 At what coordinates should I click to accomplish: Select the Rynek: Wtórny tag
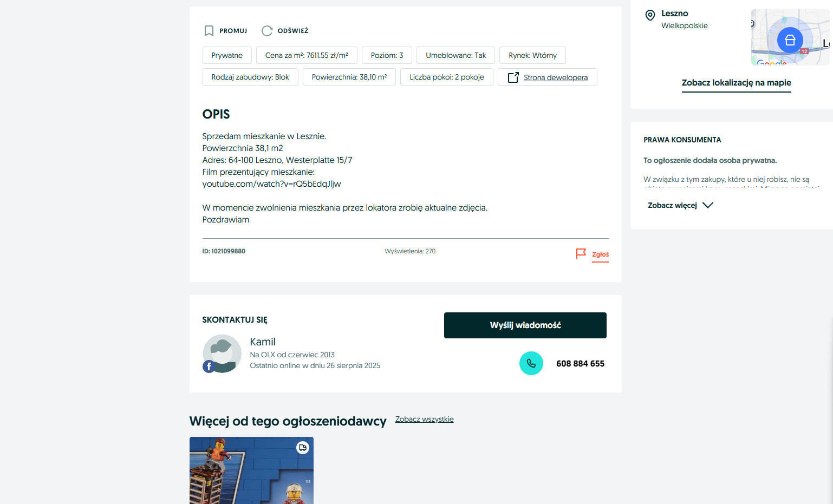[x=532, y=55]
